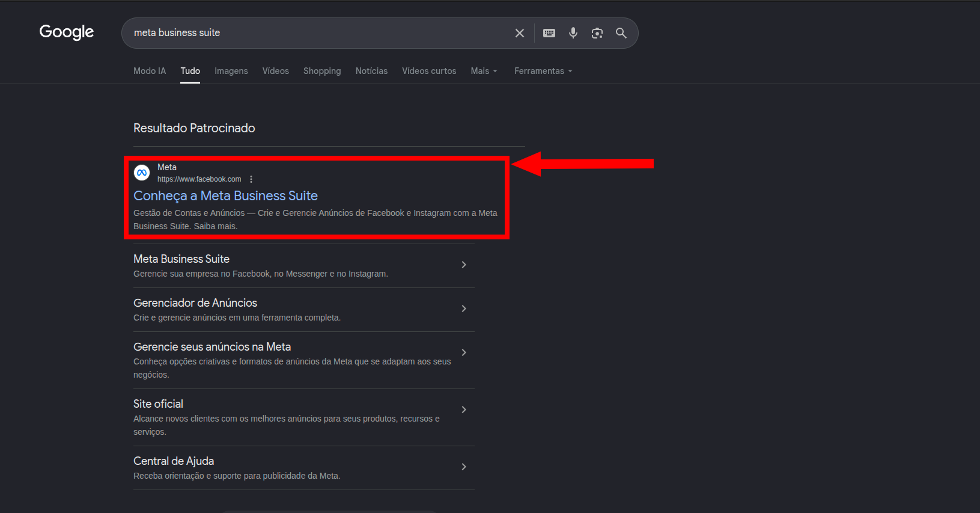Open search by image (Lens) icon

click(597, 33)
